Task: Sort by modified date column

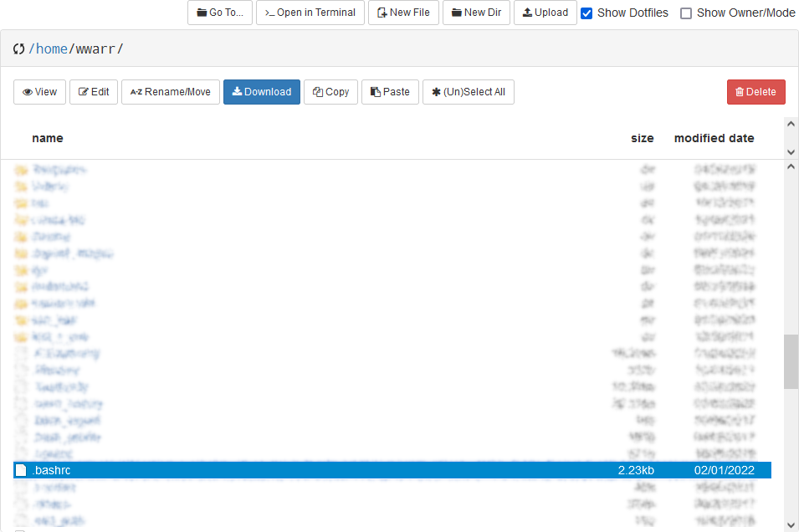Action: 714,138
